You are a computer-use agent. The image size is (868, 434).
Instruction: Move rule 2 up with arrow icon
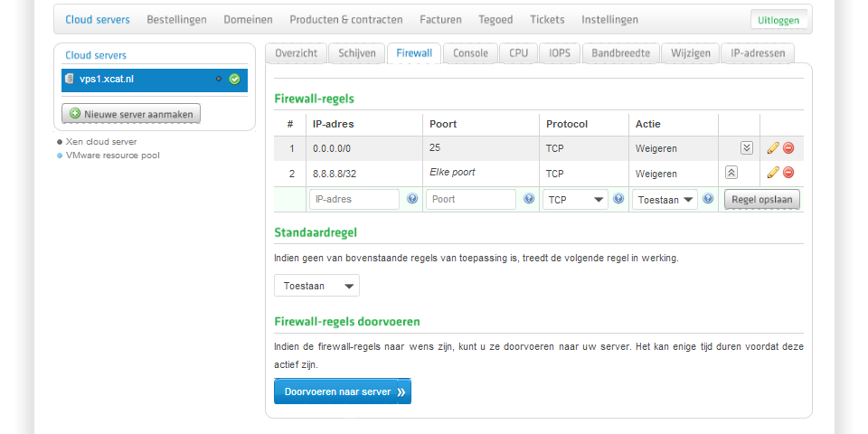[731, 173]
